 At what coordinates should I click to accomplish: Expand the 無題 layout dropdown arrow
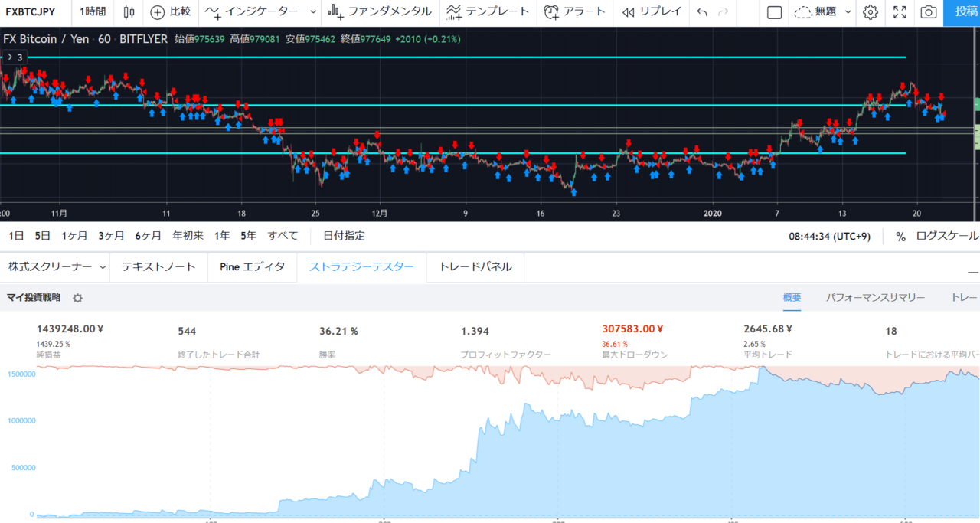click(x=848, y=12)
